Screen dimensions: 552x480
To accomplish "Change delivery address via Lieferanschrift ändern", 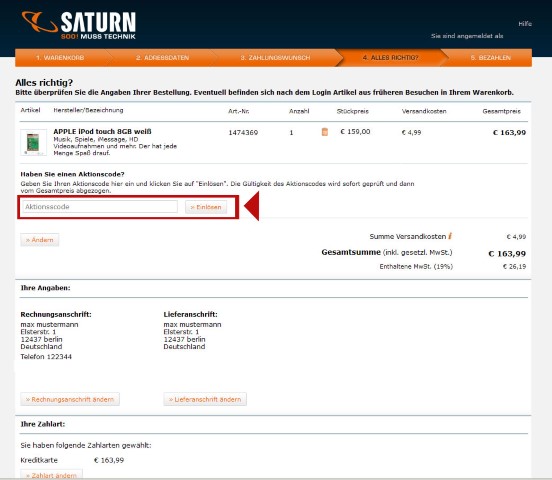I will pyautogui.click(x=205, y=399).
